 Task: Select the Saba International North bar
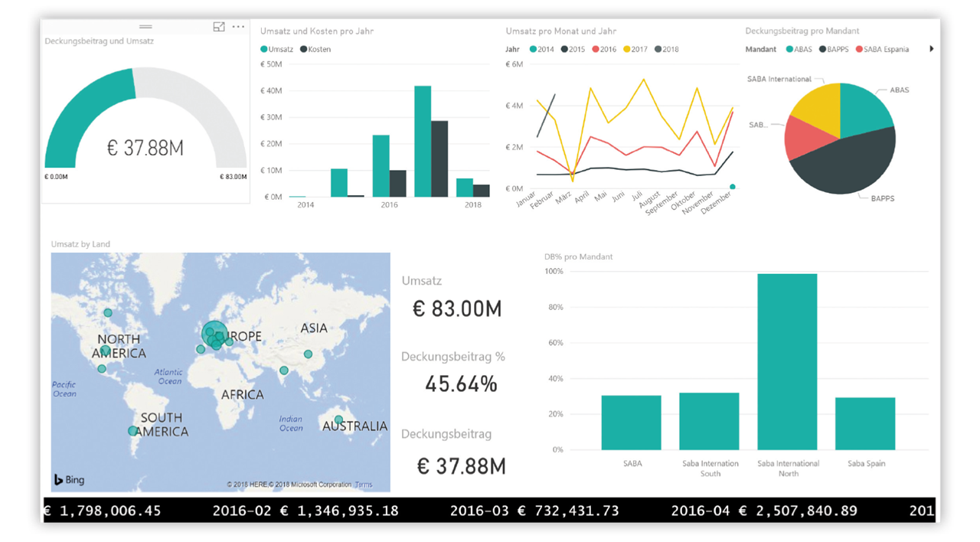tap(787, 361)
